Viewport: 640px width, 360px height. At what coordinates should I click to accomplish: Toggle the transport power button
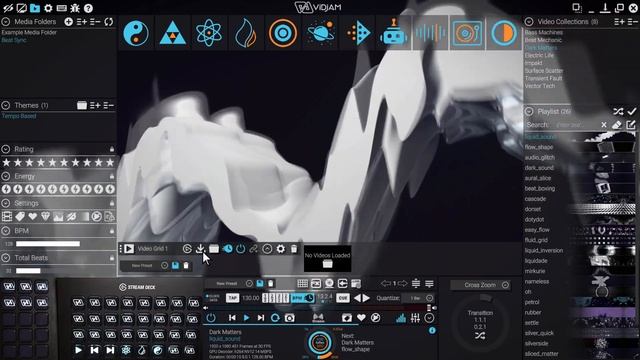pos(211,318)
